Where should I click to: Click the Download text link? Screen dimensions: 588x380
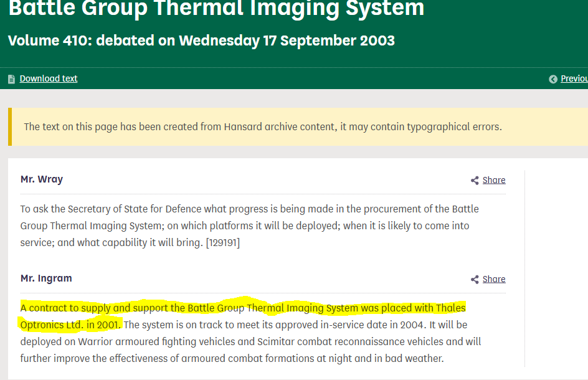(x=49, y=78)
